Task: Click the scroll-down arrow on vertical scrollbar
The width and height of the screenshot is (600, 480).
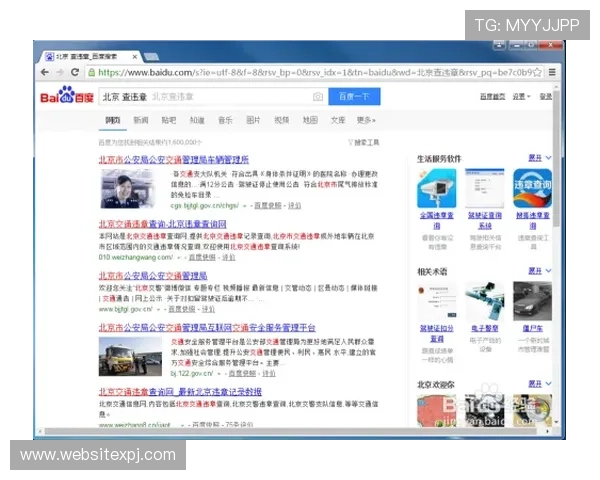Action: point(556,422)
